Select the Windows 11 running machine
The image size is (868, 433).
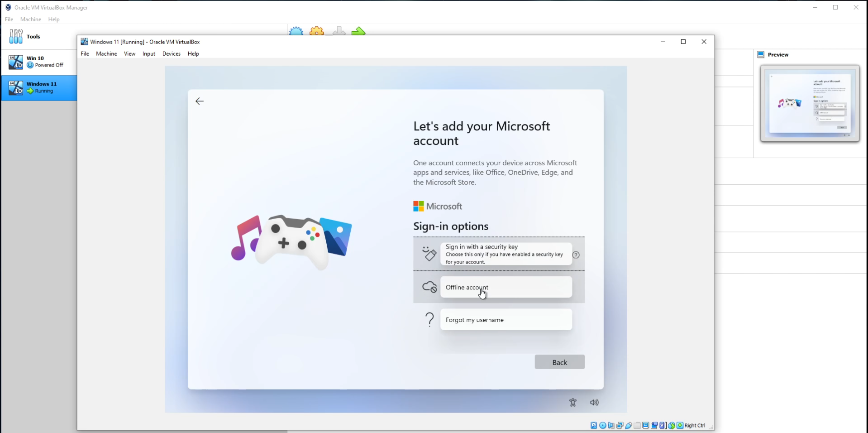point(39,88)
